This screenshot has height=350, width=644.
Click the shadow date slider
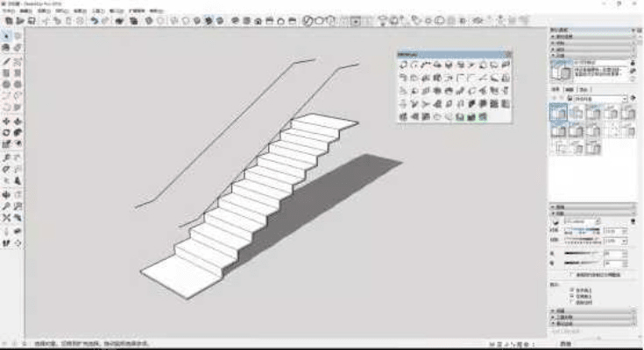tap(583, 241)
